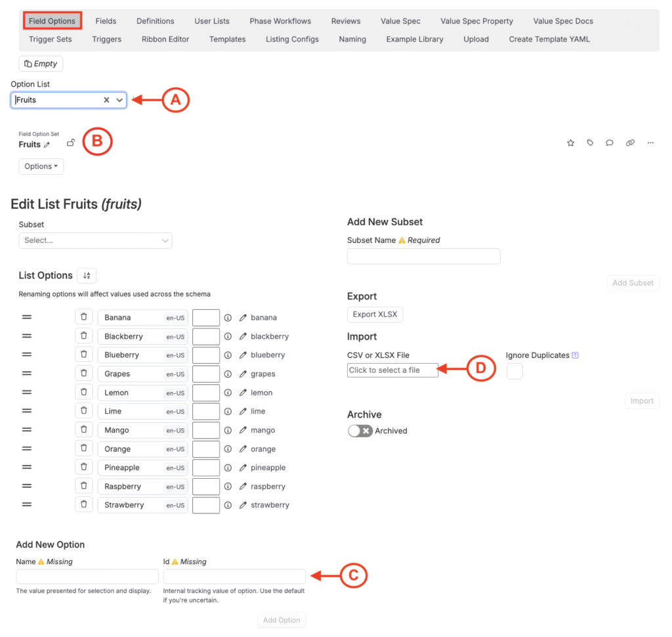Click the copy link icon
The width and height of the screenshot is (672, 637).
click(630, 143)
